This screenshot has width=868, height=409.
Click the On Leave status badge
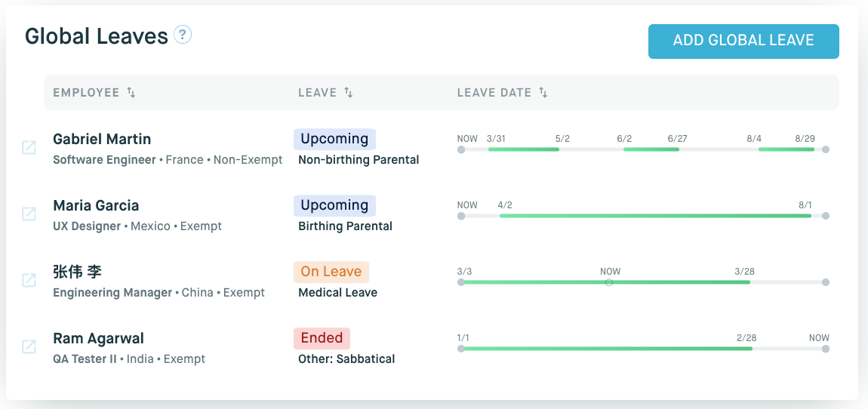click(331, 272)
